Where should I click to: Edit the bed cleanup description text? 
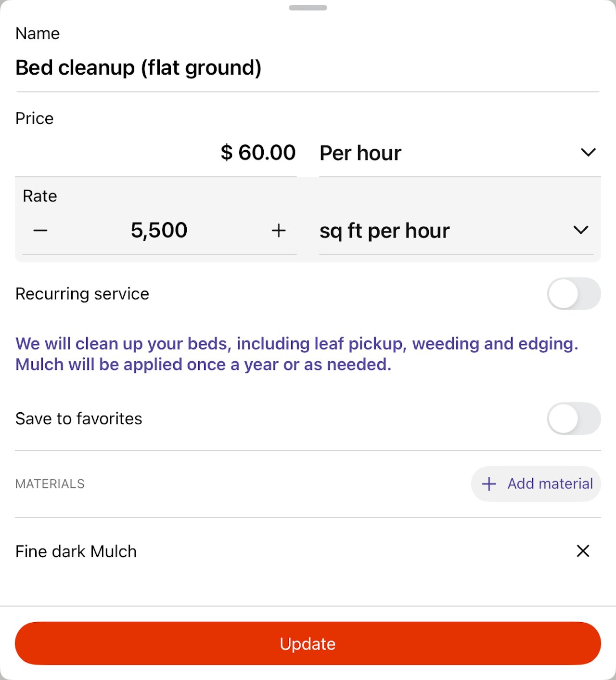tap(296, 354)
